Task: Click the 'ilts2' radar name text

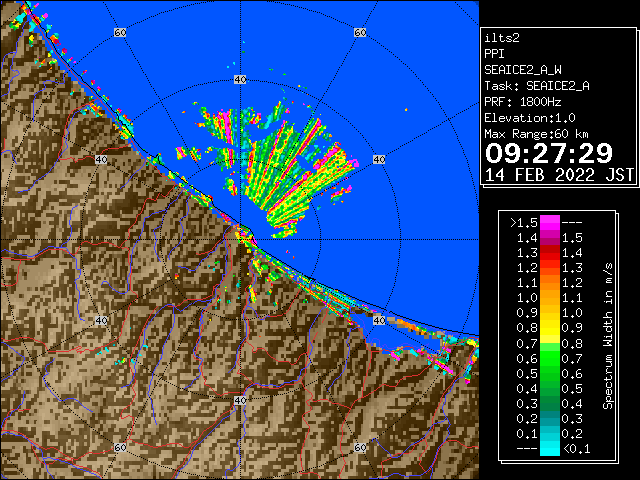Action: click(502, 38)
